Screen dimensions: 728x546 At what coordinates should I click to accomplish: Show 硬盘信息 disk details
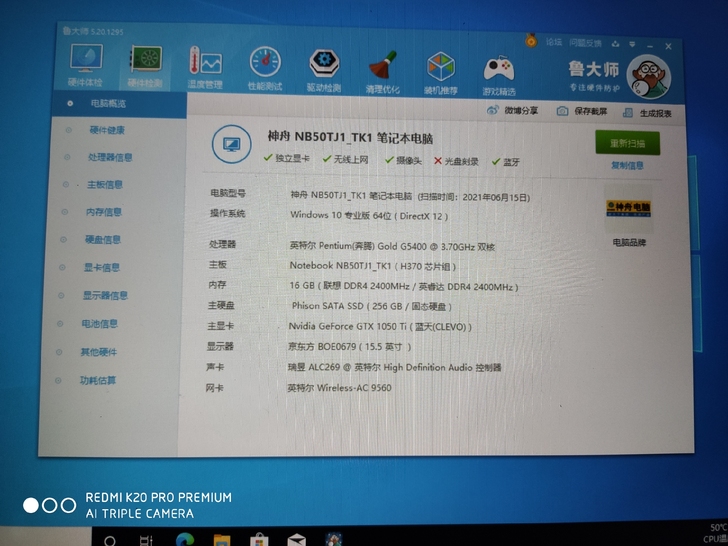pyautogui.click(x=103, y=240)
